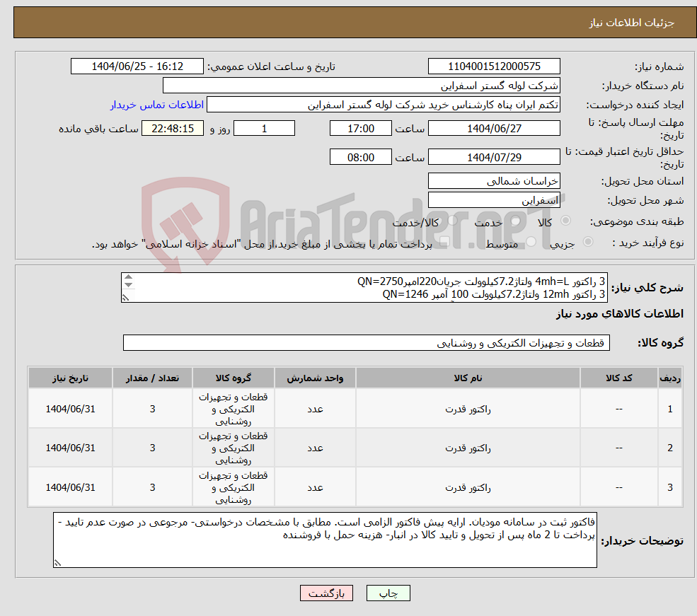
Task: Open اطلاعات تماس خریدار link
Action: pyautogui.click(x=156, y=104)
